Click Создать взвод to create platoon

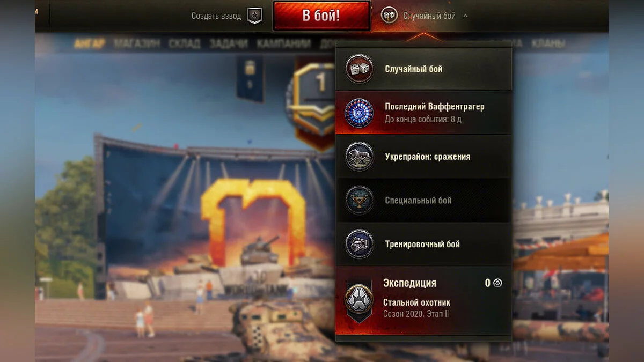[216, 16]
